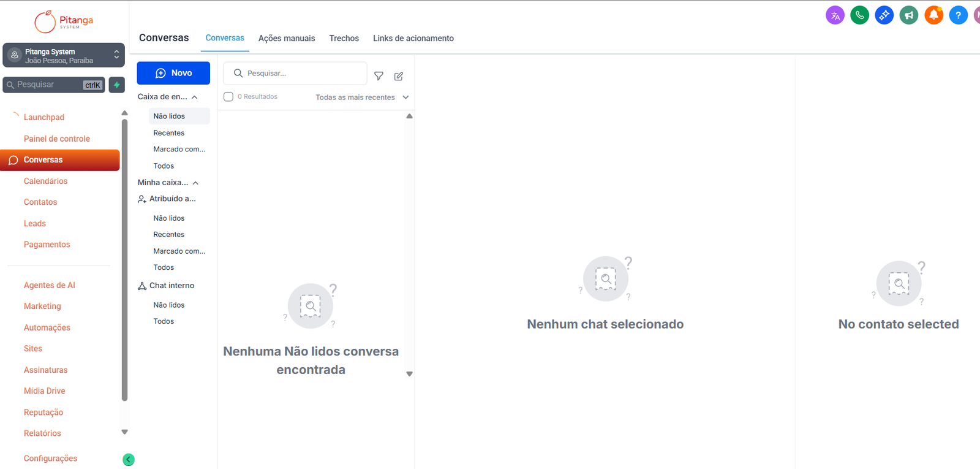Switch to the 'Ações manuais' tab

click(x=286, y=38)
